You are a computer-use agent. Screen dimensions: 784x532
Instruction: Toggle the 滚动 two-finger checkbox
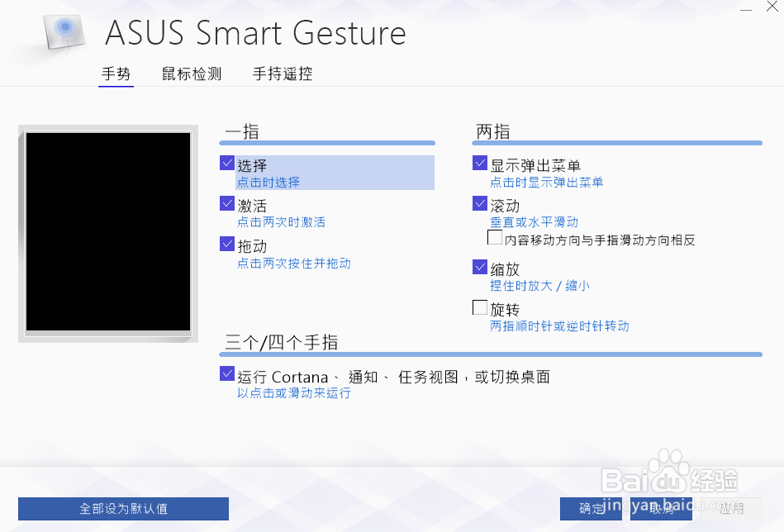[x=480, y=203]
